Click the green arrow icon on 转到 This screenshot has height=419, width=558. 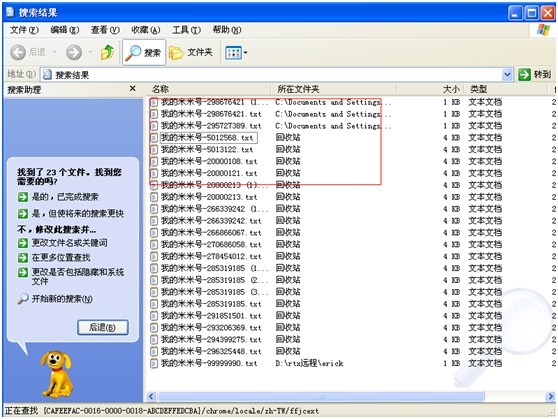524,75
